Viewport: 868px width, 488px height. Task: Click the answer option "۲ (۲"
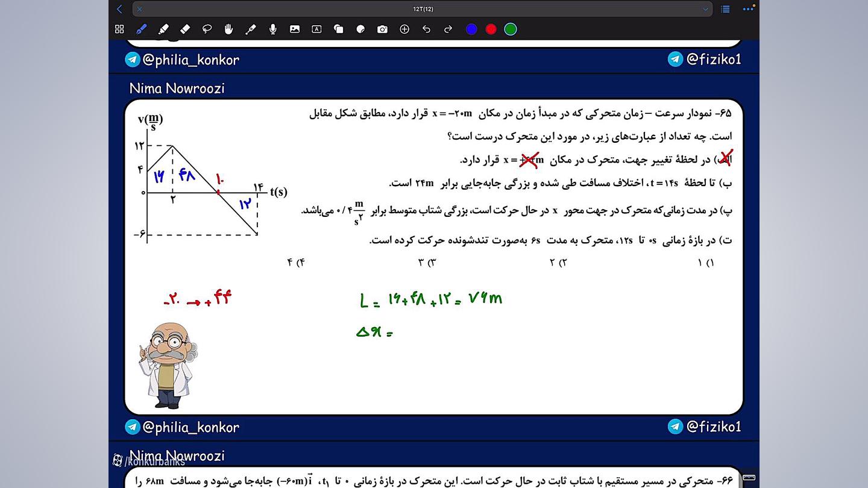[x=559, y=263]
